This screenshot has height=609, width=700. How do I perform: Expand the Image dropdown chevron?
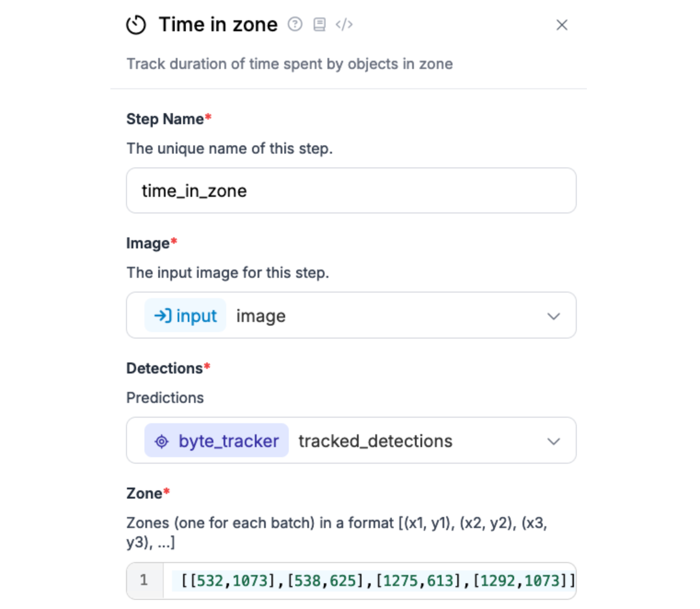click(x=553, y=316)
